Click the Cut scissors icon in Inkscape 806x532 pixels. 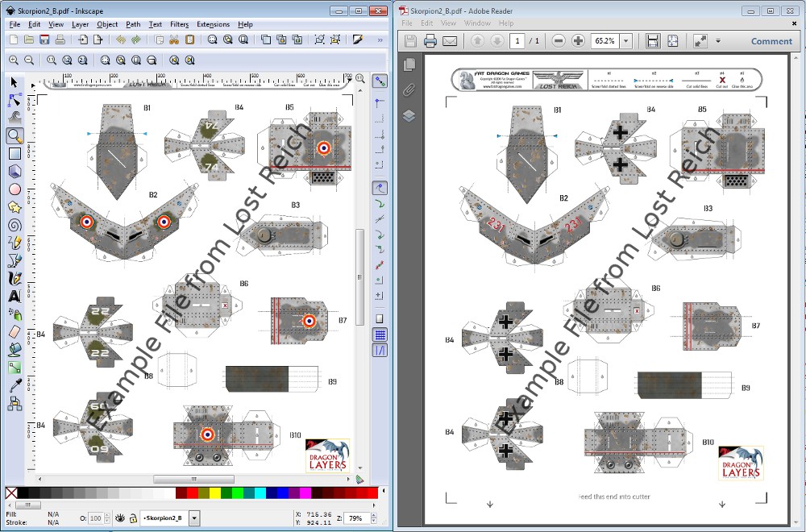tap(173, 39)
